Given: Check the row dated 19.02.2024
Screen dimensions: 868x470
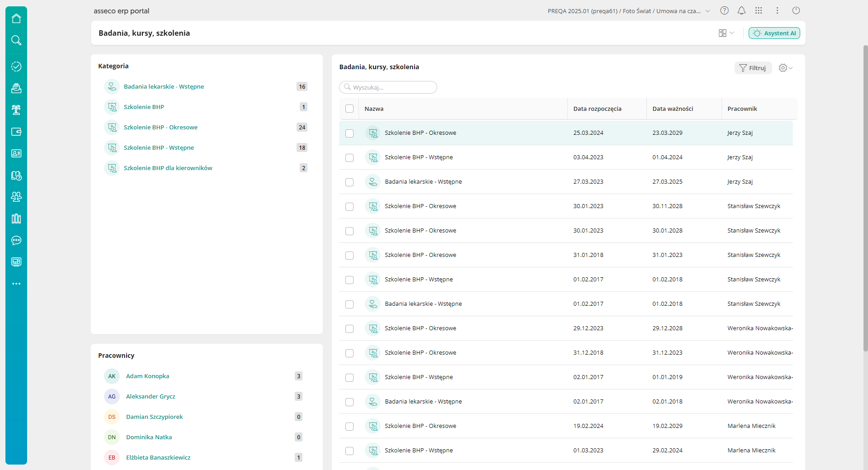Looking at the screenshot, I should pos(349,426).
